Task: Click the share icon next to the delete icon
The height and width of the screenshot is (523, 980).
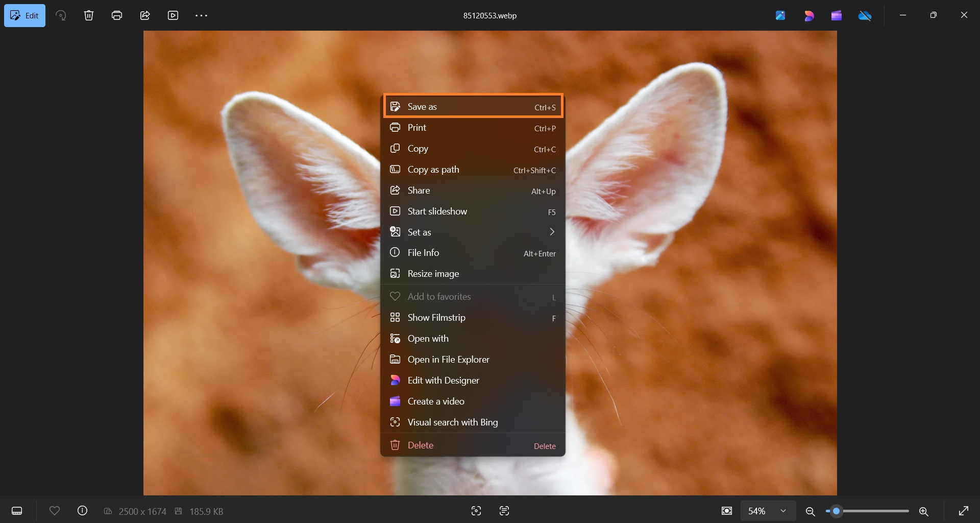Action: (x=145, y=15)
